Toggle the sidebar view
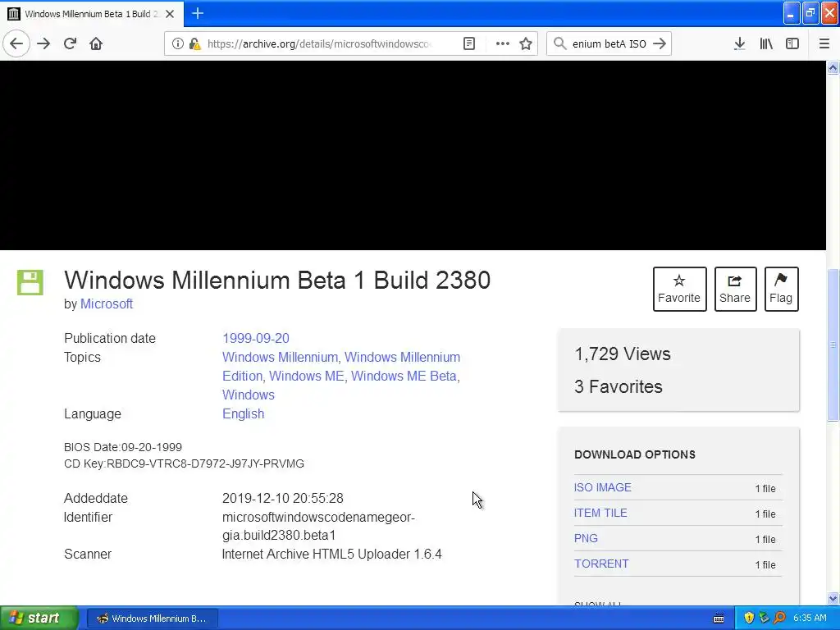This screenshot has height=630, width=840. click(792, 43)
